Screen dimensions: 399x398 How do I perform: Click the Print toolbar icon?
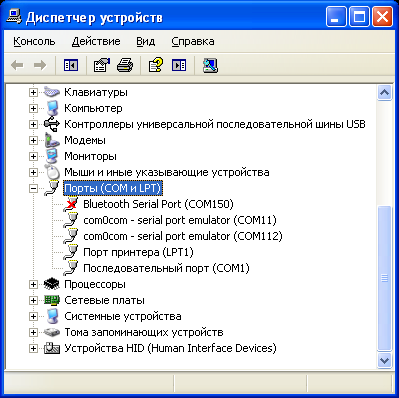click(125, 65)
